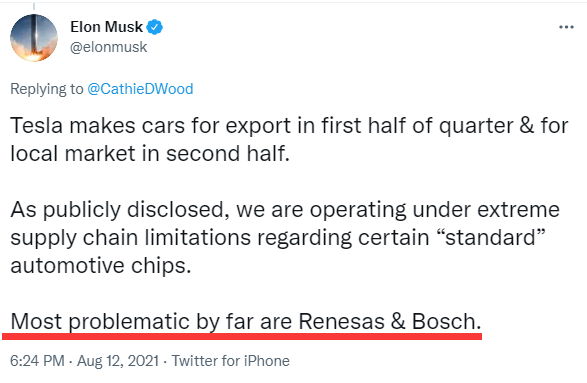Click the Aug 12, 2021 date
Viewport: 587px width, 383px height.
pos(118,361)
